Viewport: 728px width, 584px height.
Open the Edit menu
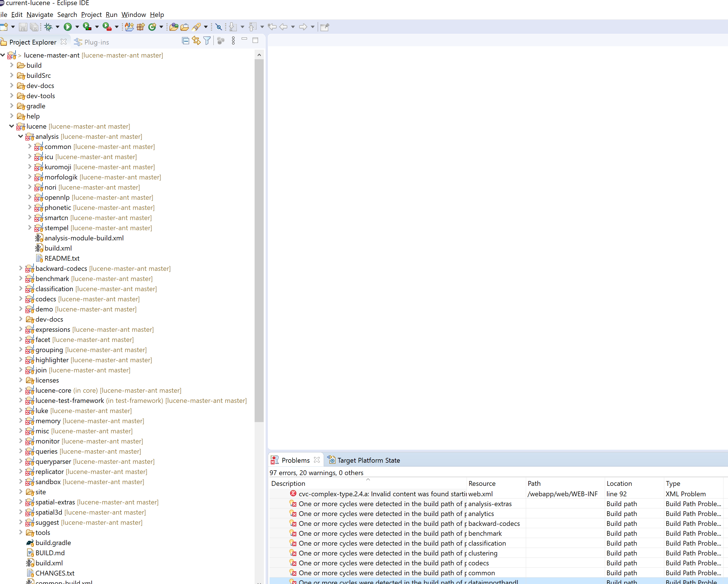pyautogui.click(x=17, y=15)
